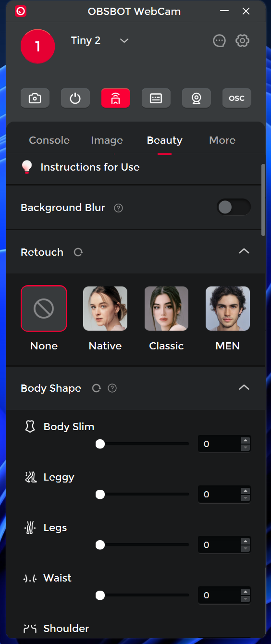
Task: Close the OBSBOT WebCam window
Action: pyautogui.click(x=246, y=11)
